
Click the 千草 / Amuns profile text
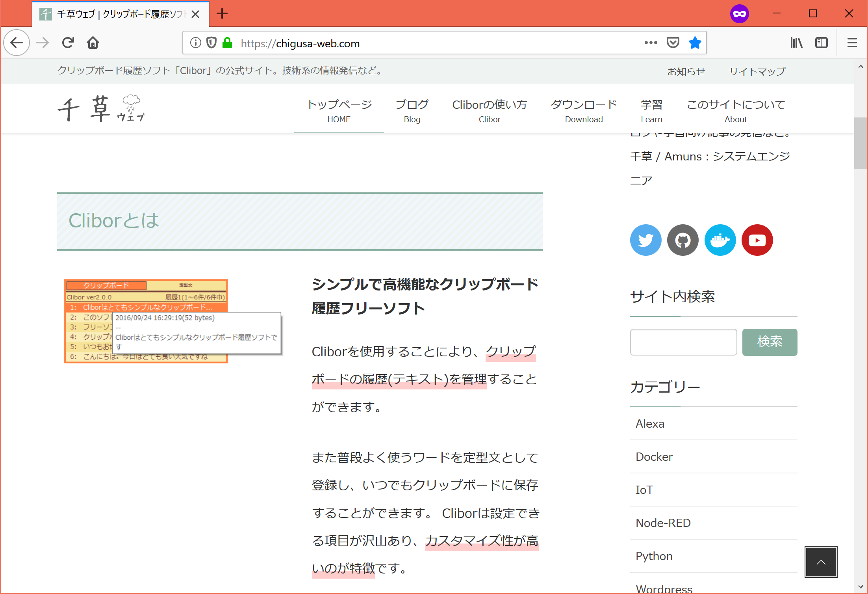[x=710, y=168]
